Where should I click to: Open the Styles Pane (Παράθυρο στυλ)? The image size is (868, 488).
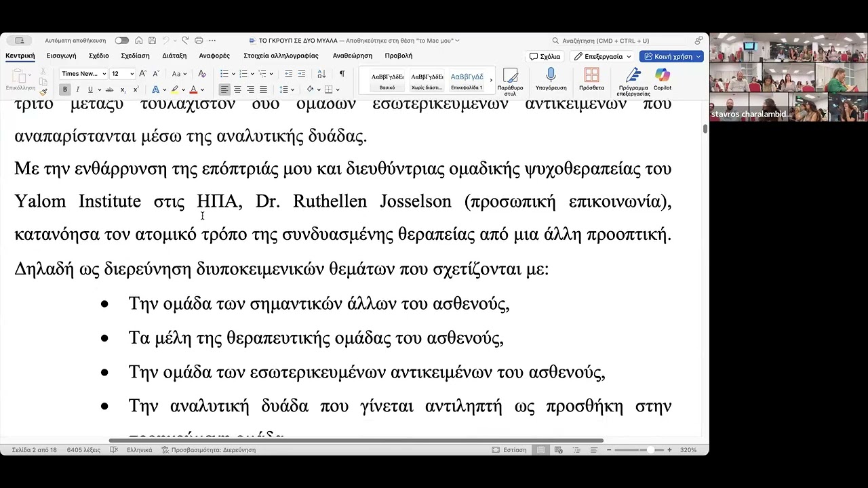[x=510, y=81]
